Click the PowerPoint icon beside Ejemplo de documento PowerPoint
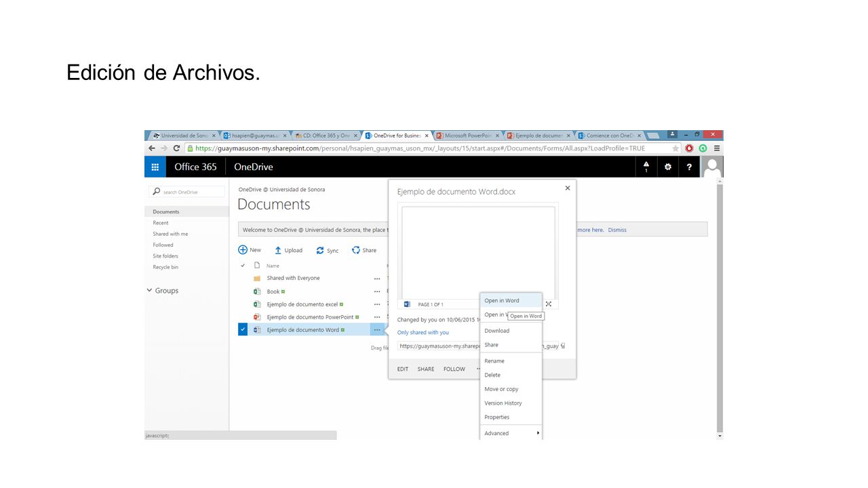The image size is (868, 488). click(x=257, y=317)
